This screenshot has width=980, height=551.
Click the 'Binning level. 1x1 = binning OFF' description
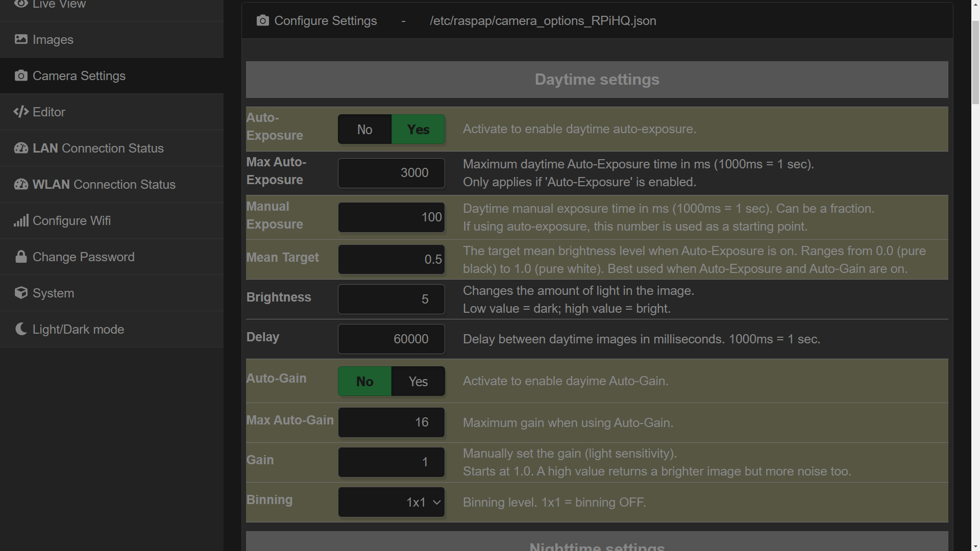click(x=554, y=503)
